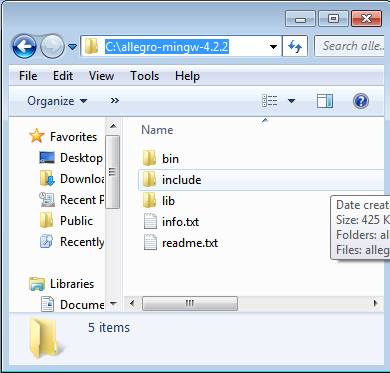The image size is (390, 373).
Task: Click the '5 items' status text
Action: (x=109, y=327)
